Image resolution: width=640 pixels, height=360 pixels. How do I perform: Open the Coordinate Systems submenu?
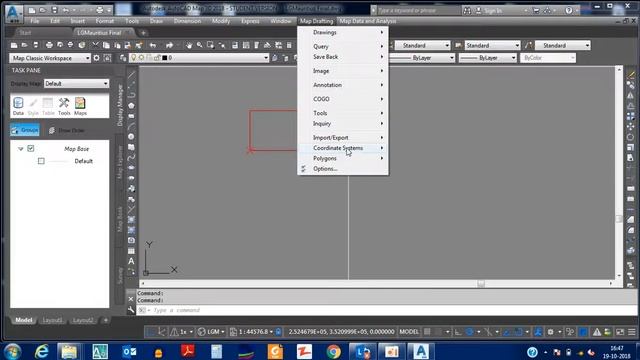coord(343,148)
